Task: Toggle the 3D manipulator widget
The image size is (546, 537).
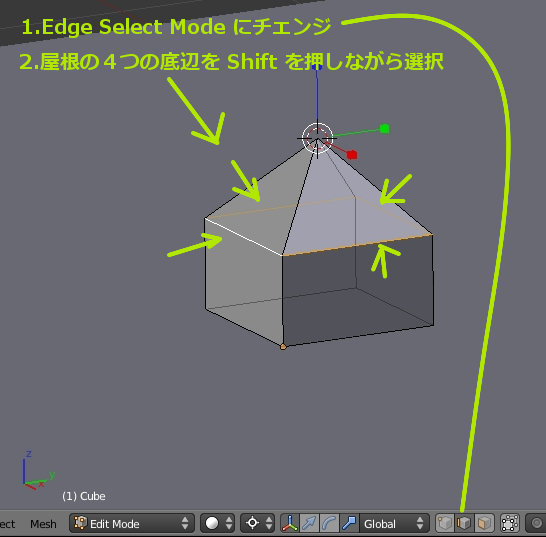Action: pos(290,523)
